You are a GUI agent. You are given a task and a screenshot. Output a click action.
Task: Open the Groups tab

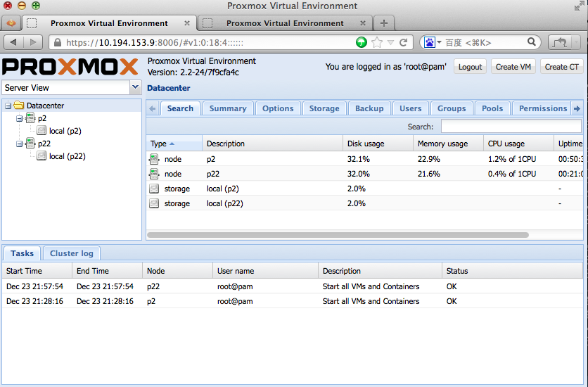coord(452,108)
